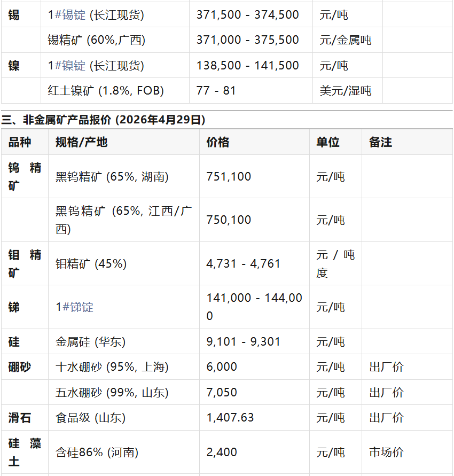454x476 pixels.
Task: Select the 十水硼砂 (95%, 上海) cell
Action: 112,367
